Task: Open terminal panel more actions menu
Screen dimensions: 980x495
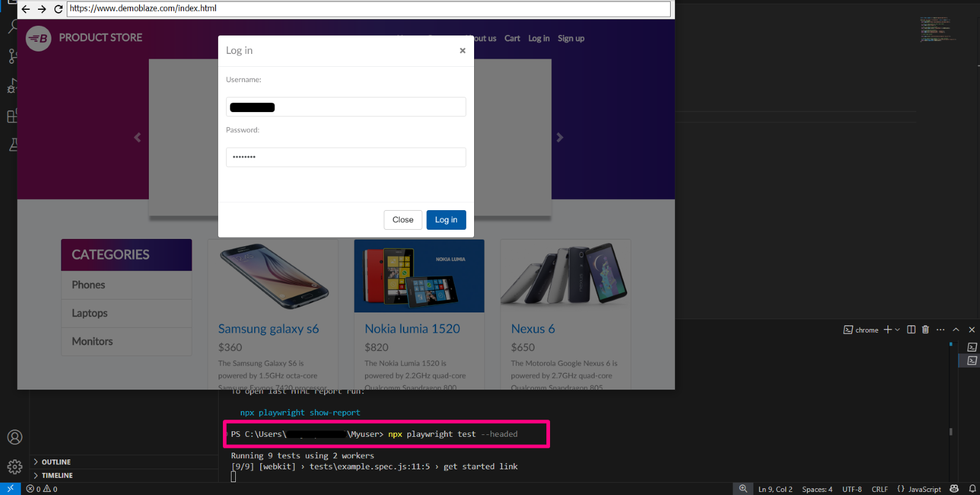Action: [941, 330]
